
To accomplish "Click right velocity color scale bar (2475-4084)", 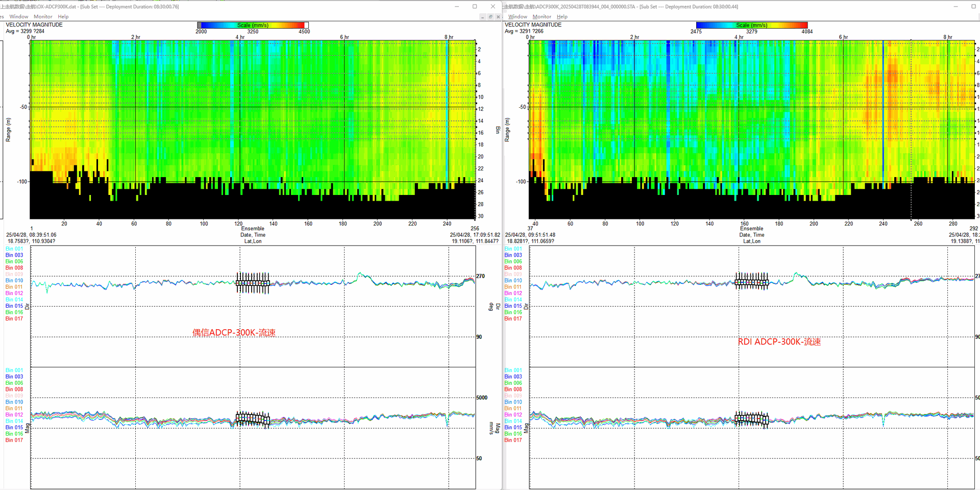I will point(751,25).
